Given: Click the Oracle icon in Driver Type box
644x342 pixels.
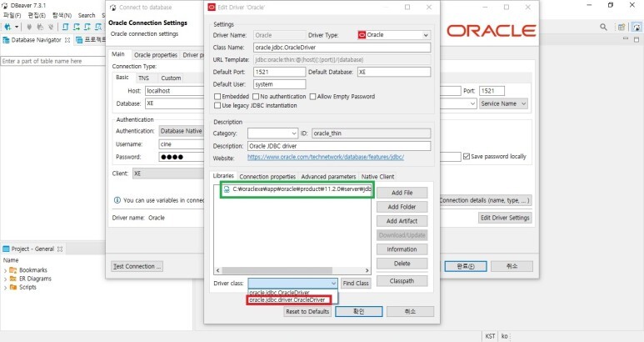Looking at the screenshot, I should tap(362, 35).
